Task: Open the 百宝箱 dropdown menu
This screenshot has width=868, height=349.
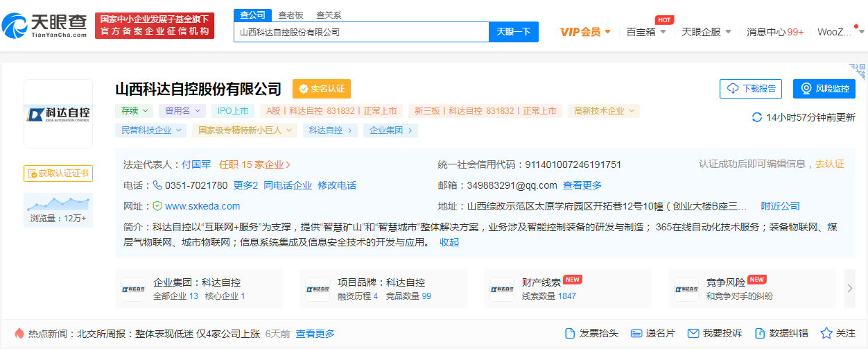Action: pyautogui.click(x=646, y=32)
